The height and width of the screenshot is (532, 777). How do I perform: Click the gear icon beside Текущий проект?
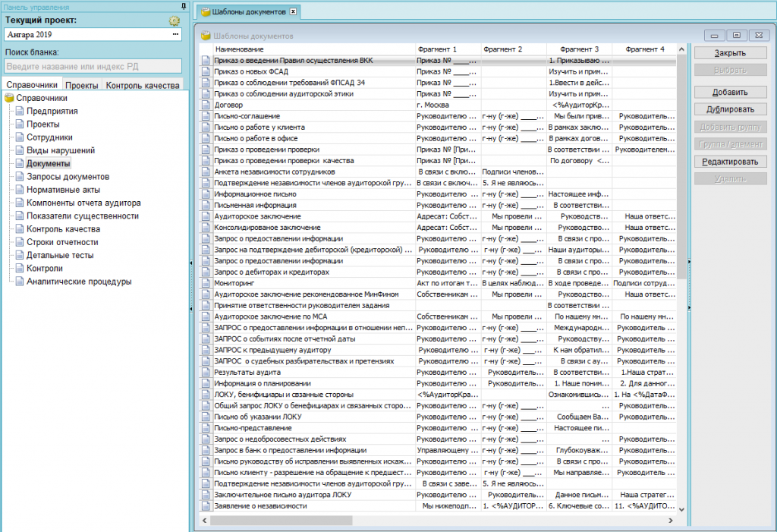174,20
